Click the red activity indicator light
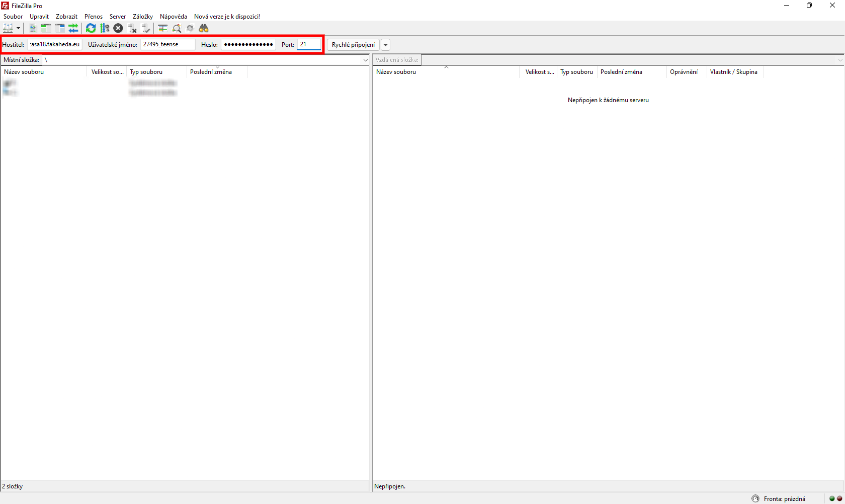 pos(839,498)
